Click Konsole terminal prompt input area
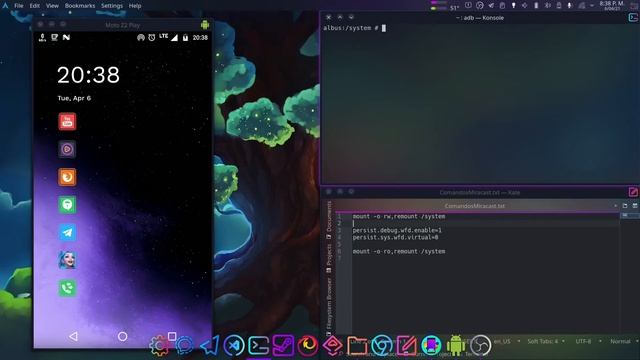This screenshot has height=360, width=640. point(384,28)
